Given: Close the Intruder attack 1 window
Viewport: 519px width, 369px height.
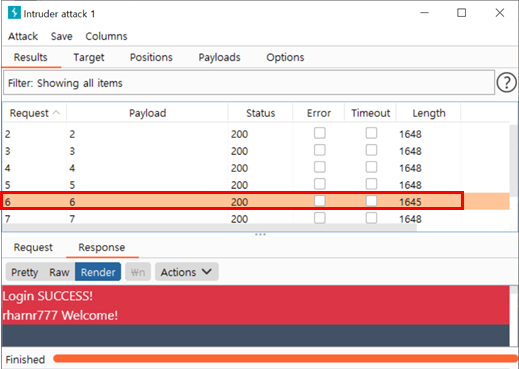Looking at the screenshot, I should pos(499,13).
